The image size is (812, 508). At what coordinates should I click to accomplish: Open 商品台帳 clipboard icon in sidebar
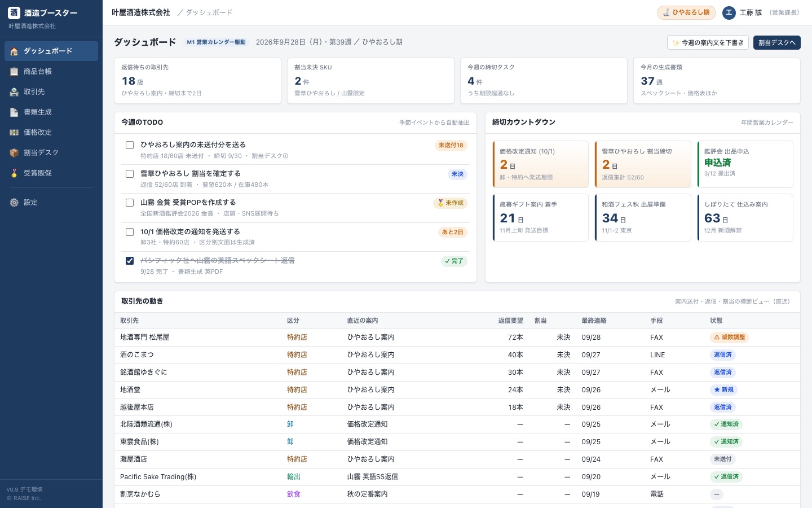click(14, 72)
